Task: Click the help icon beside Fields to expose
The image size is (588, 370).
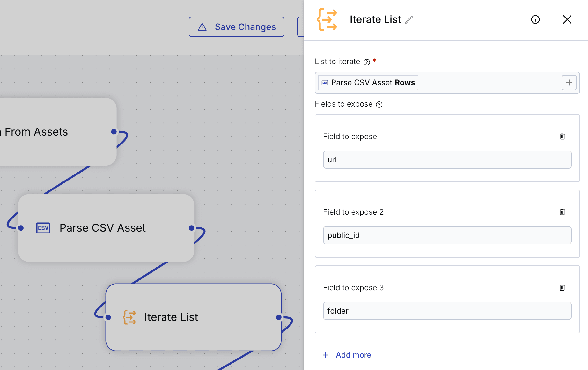Action: coord(379,105)
